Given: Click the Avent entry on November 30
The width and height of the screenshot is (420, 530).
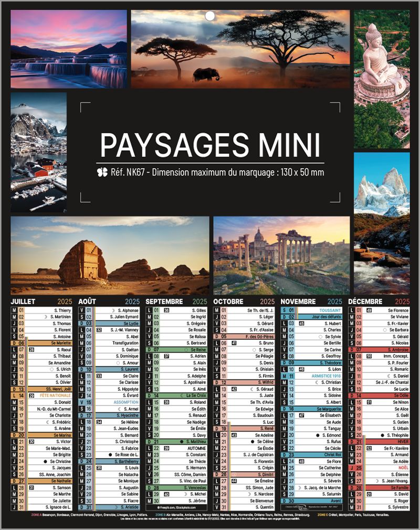Looking at the screenshot, I should (x=336, y=501).
